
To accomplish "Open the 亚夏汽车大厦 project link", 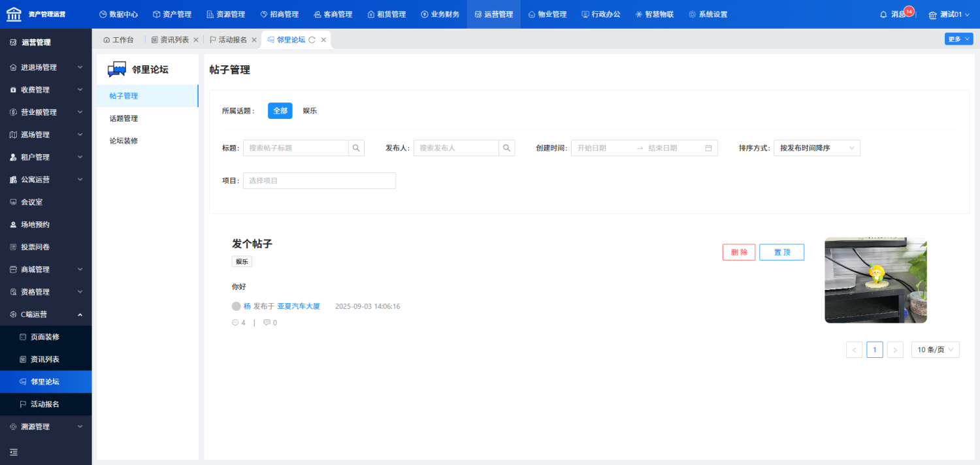I will (299, 306).
